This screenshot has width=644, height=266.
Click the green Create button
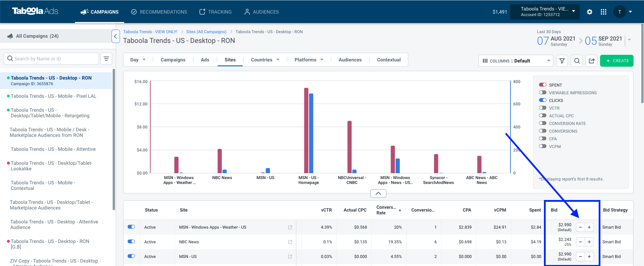pos(617,61)
